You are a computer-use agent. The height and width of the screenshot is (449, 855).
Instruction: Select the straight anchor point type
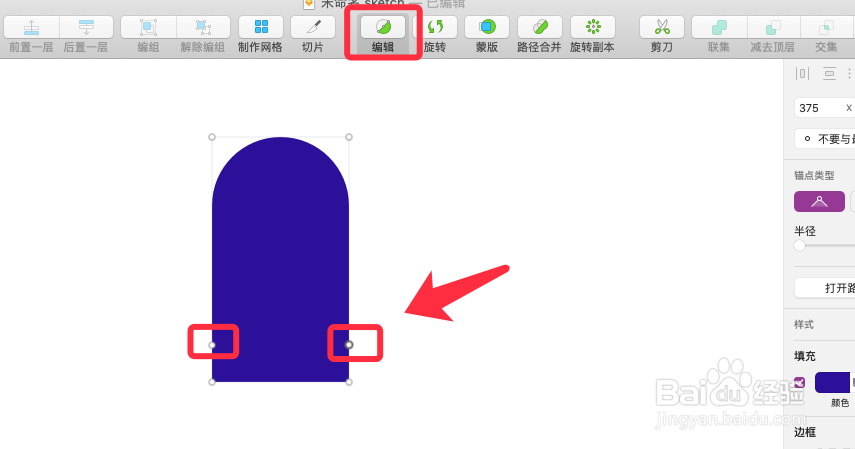[819, 201]
